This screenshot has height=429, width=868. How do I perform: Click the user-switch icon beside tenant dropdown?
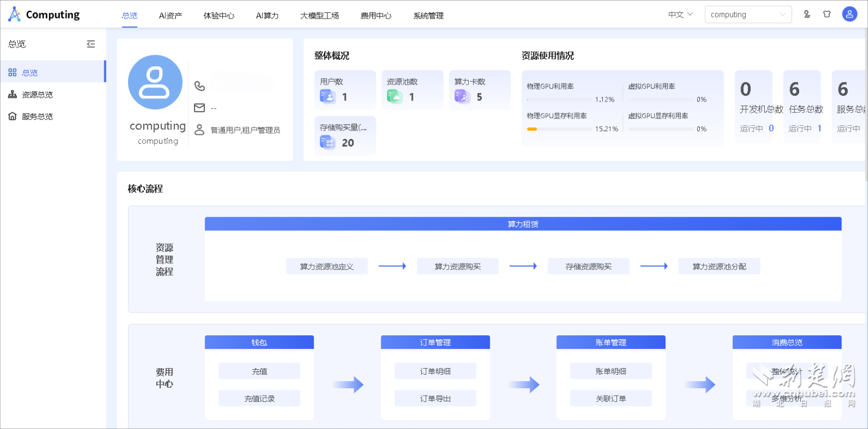(x=807, y=14)
